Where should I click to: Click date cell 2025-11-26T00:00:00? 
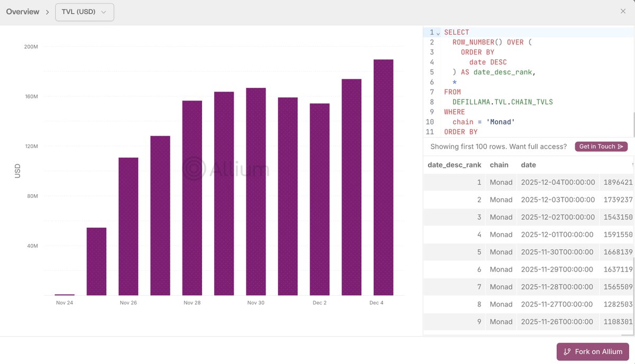[558, 322]
